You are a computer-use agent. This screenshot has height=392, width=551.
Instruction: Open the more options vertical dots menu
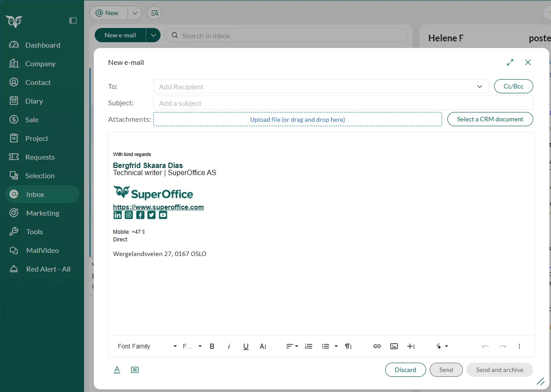pos(519,346)
